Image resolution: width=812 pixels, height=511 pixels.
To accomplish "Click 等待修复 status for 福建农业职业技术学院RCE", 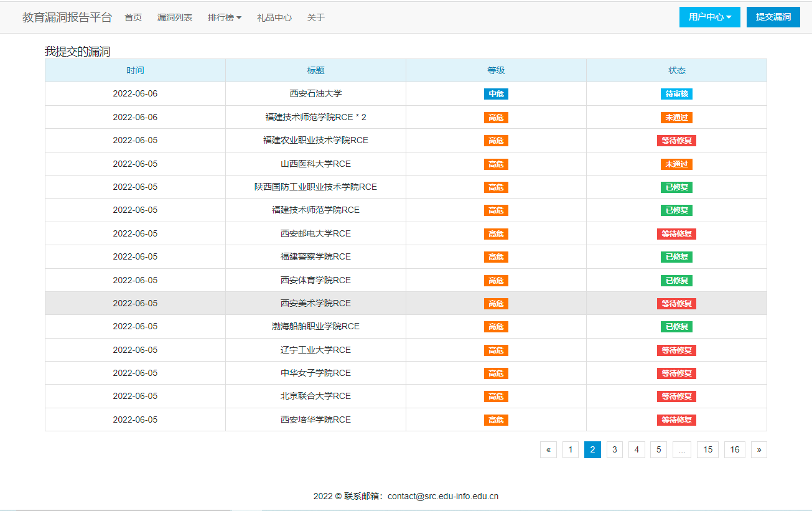I will click(x=676, y=141).
